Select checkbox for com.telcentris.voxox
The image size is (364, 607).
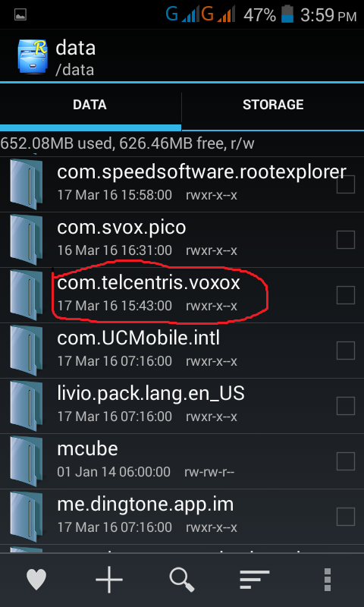tap(346, 295)
